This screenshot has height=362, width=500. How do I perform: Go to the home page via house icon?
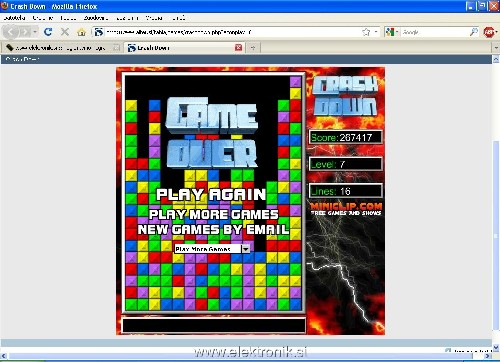point(81,32)
